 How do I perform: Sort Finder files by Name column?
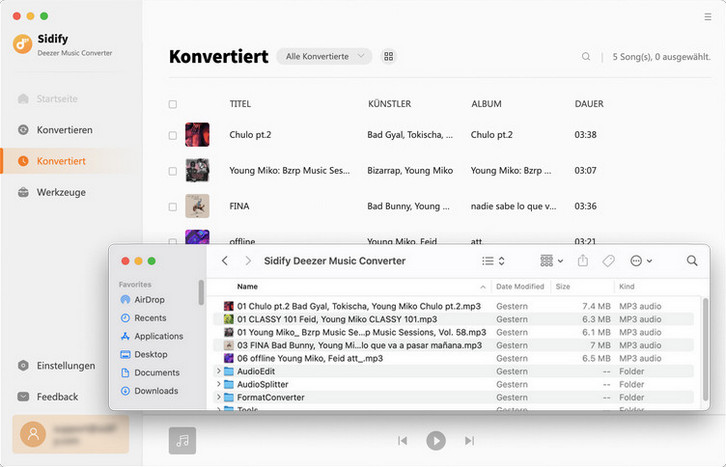(247, 286)
